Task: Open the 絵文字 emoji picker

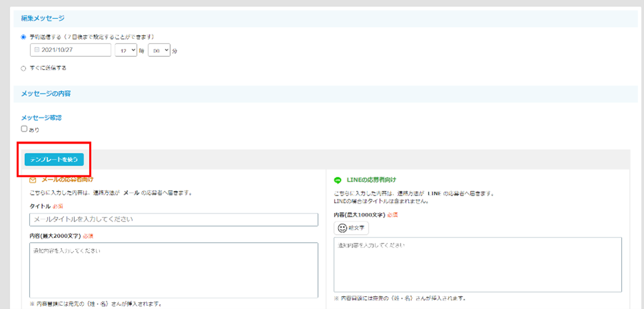Action: pos(351,228)
